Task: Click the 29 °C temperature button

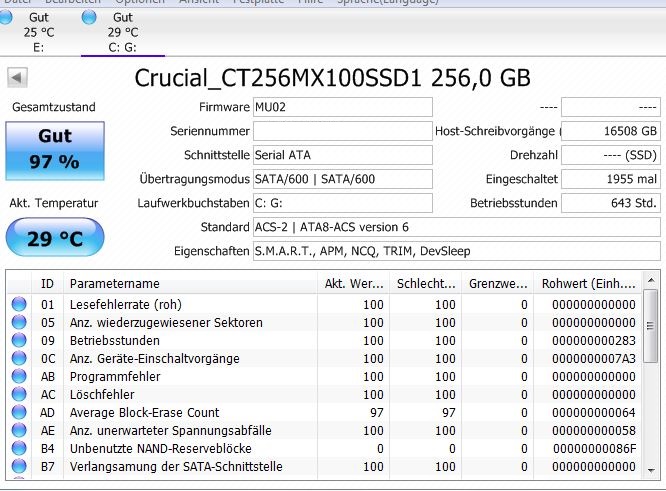Action: (x=55, y=237)
